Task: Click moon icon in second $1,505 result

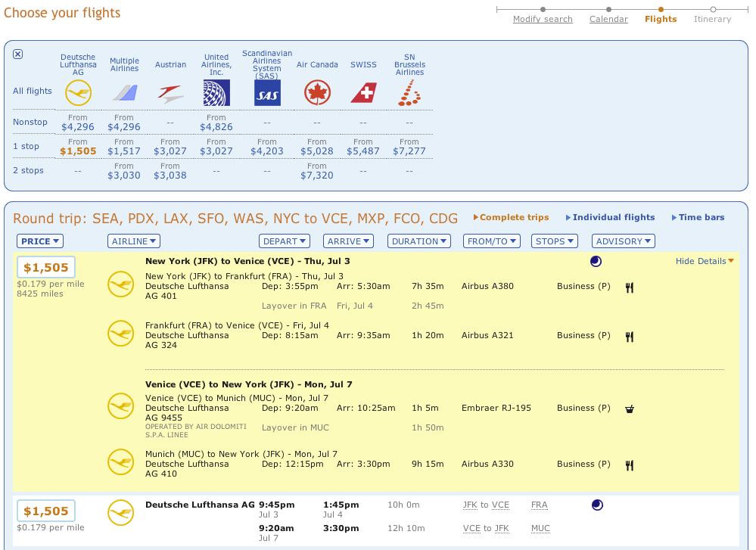Action: tap(597, 505)
